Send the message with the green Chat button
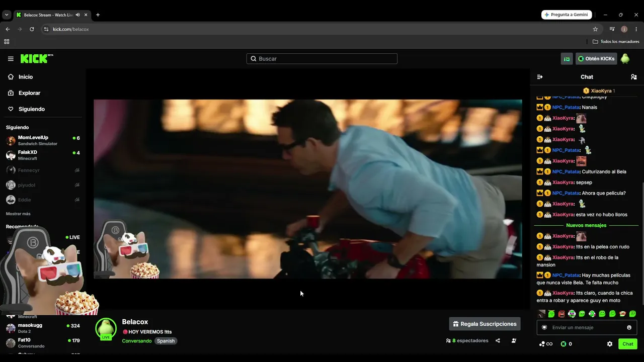This screenshot has width=644, height=362. pos(628,344)
